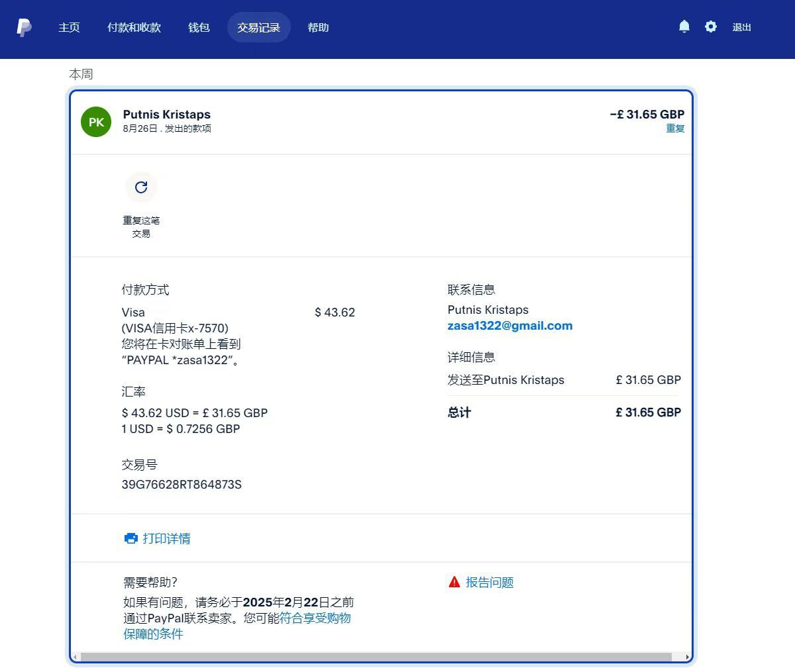Open the 帮助 menu item
Viewport: 795px width, 672px height.
pos(318,27)
